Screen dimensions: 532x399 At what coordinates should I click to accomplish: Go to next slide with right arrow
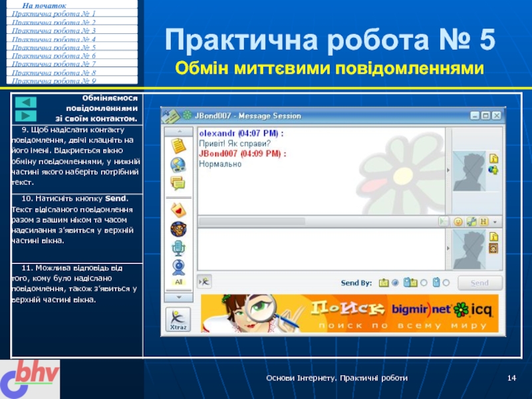coord(26,116)
